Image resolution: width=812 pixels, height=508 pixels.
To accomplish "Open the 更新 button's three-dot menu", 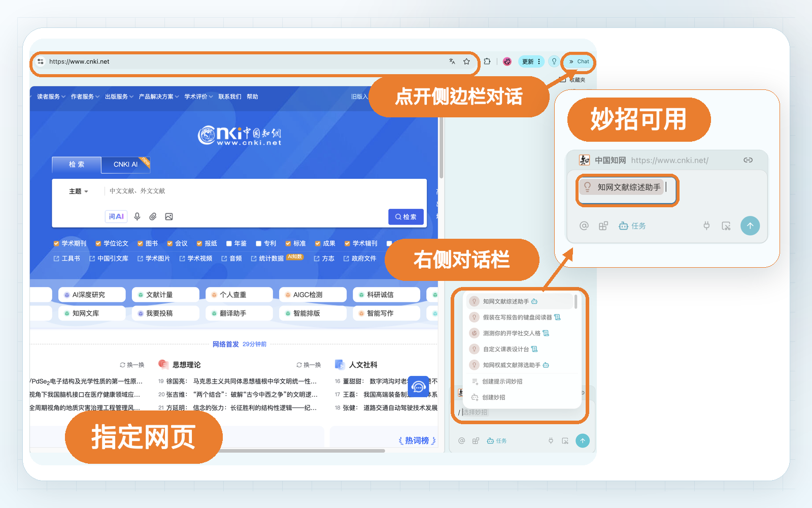I will [x=539, y=61].
